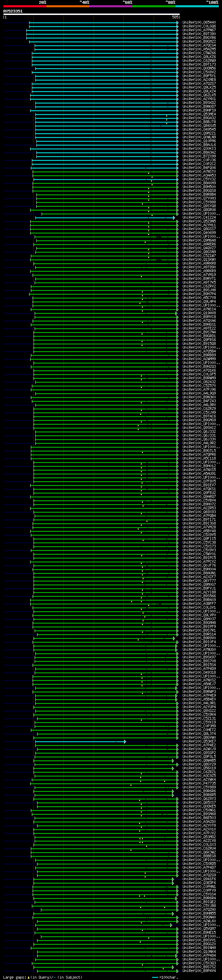Image resolution: width=222 pixels, height=980 pixels.
Task: Click the purple ~60% legend segment
Action: [111, 6]
